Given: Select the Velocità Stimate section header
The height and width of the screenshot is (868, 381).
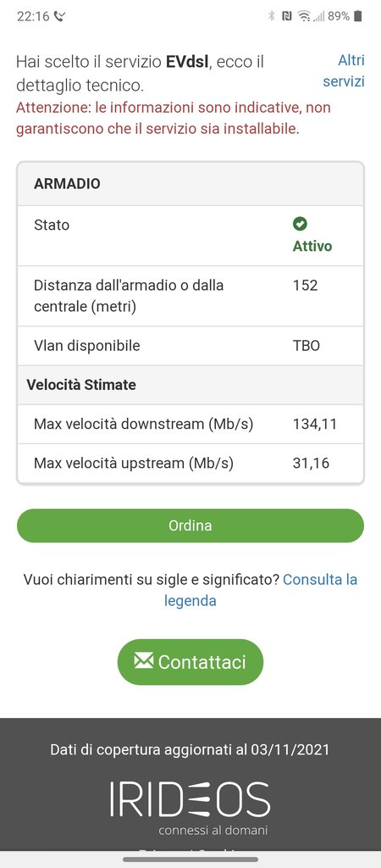Looking at the screenshot, I should click(x=190, y=385).
